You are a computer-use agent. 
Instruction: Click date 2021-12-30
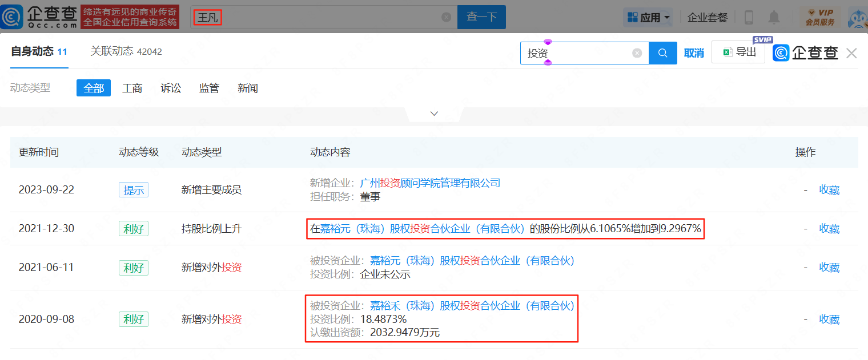pyautogui.click(x=46, y=229)
